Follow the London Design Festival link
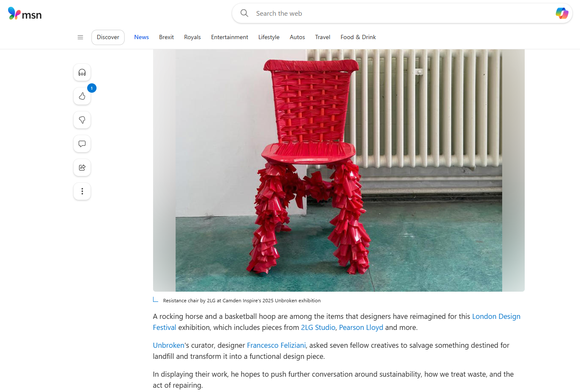The height and width of the screenshot is (392, 580). pyautogui.click(x=336, y=322)
